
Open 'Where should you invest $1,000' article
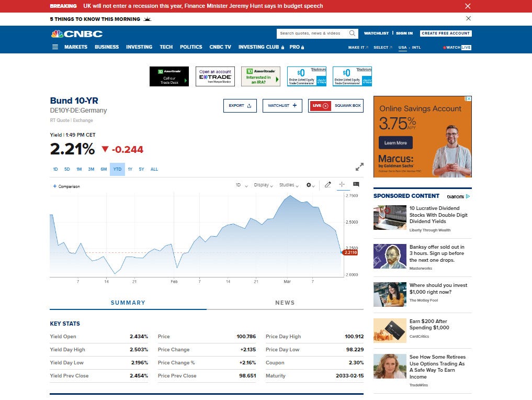pos(438,288)
